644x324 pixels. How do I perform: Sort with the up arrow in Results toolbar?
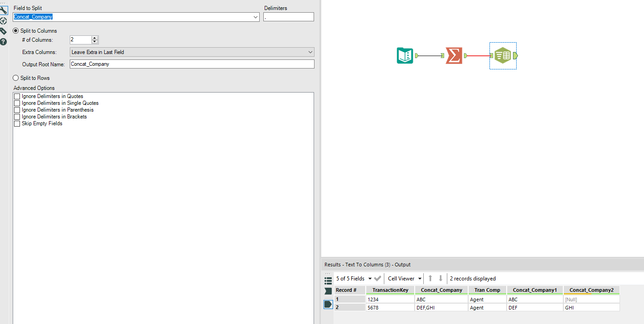(430, 278)
